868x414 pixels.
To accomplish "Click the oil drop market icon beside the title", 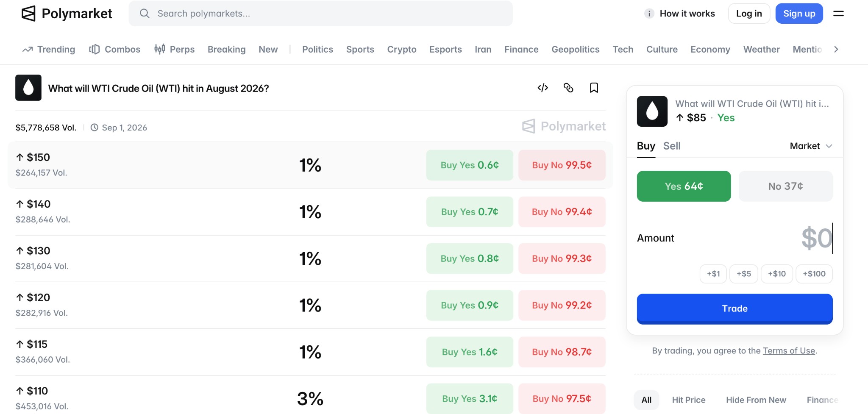I will (x=28, y=88).
